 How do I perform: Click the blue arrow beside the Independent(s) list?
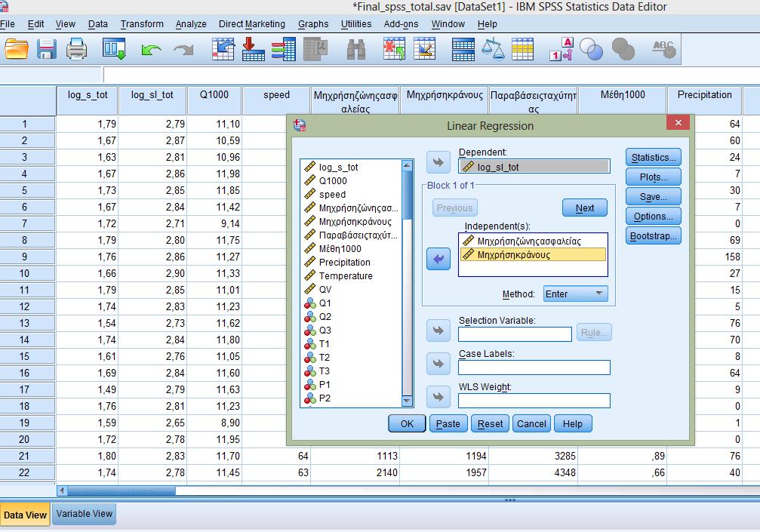438,259
